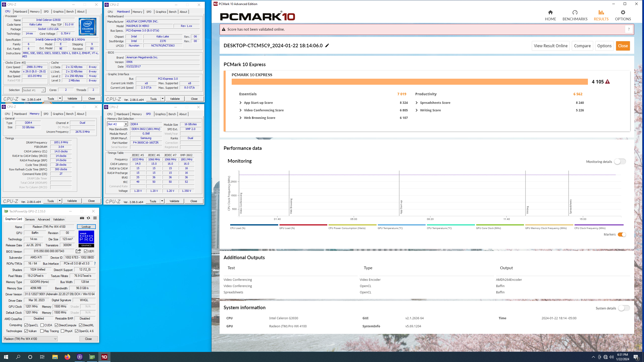The width and height of the screenshot is (644, 362).
Task: Toggle the Ray Tracing checkbox in GPU-Z
Action: click(42, 331)
